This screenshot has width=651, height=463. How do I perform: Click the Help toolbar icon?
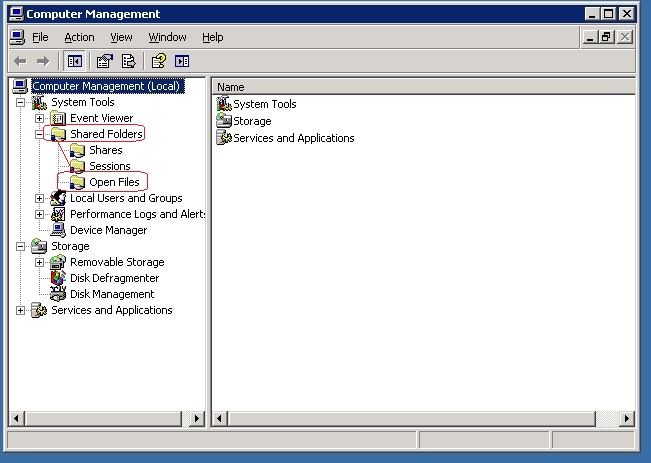tap(158, 61)
